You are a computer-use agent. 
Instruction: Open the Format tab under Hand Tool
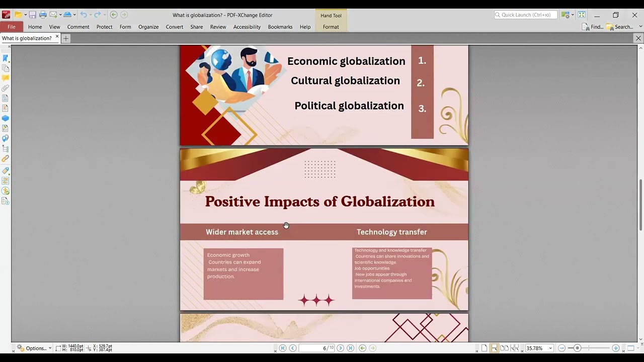(x=331, y=27)
